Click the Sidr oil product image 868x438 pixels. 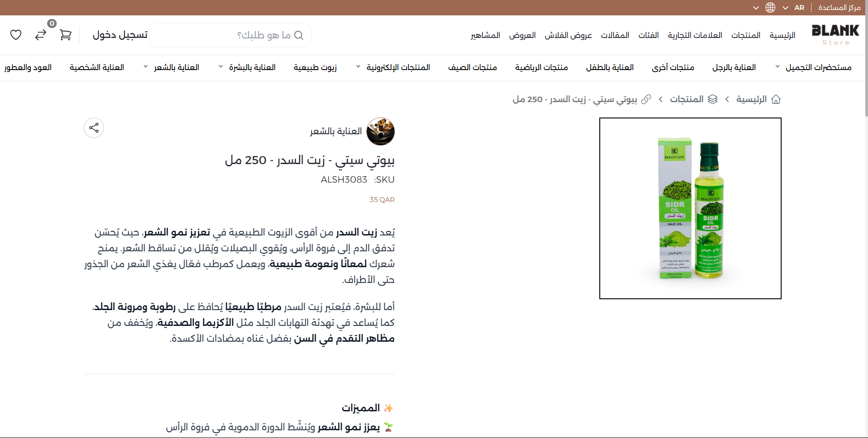coord(690,208)
